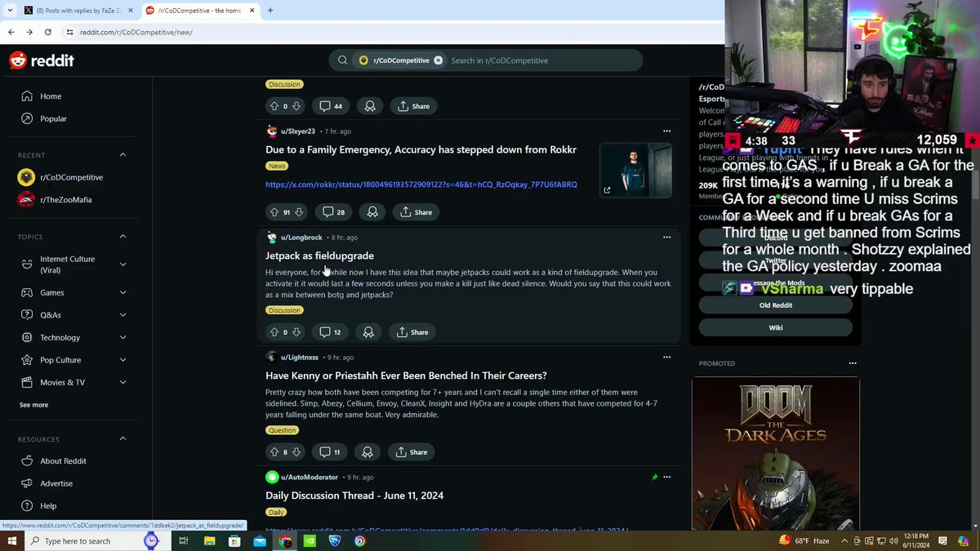Image resolution: width=980 pixels, height=551 pixels.
Task: Collapse the Topics section in sidebar
Action: (123, 236)
